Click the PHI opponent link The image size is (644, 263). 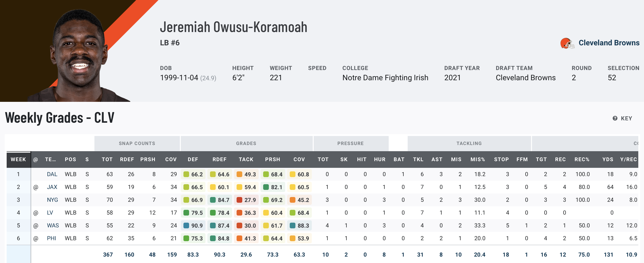pyautogui.click(x=51, y=238)
